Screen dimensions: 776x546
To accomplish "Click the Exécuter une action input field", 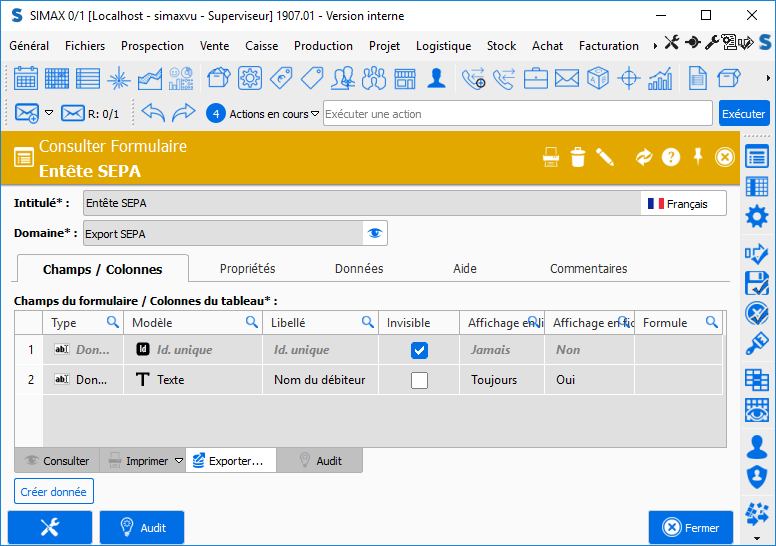I will click(518, 114).
